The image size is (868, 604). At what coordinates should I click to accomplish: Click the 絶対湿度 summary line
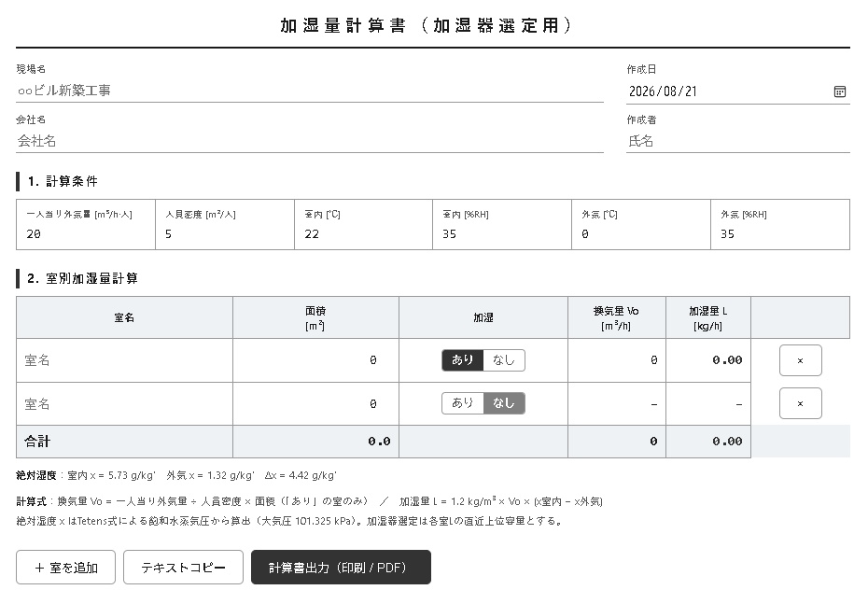tap(176, 475)
